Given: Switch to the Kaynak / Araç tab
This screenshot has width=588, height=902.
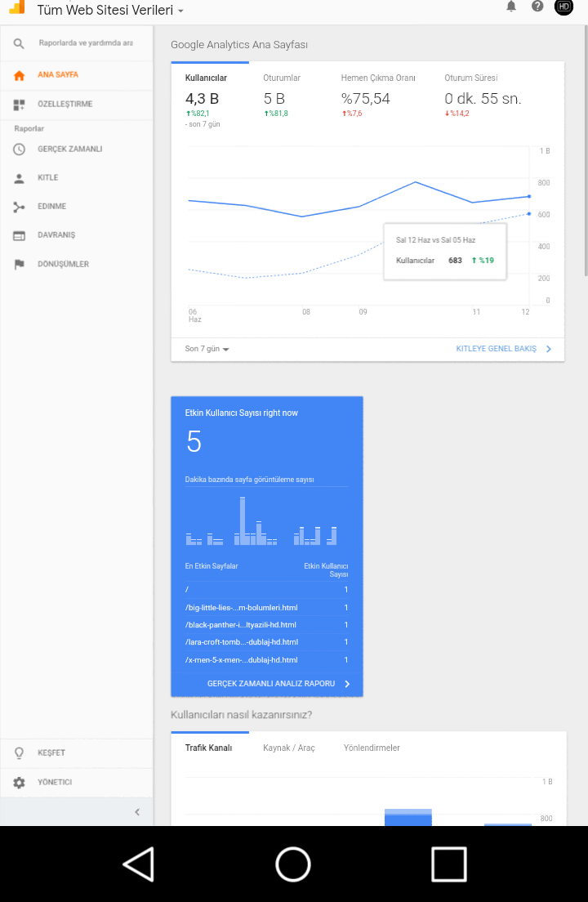Looking at the screenshot, I should (289, 748).
